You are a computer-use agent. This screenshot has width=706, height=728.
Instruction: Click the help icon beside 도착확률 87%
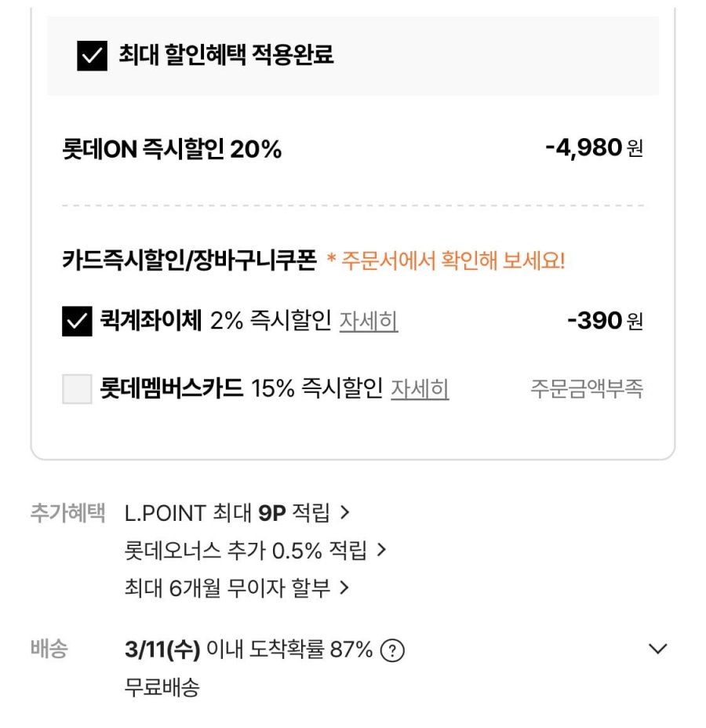392,650
